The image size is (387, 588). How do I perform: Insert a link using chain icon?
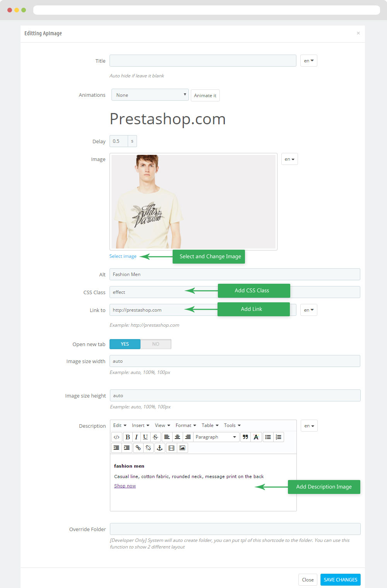point(138,448)
